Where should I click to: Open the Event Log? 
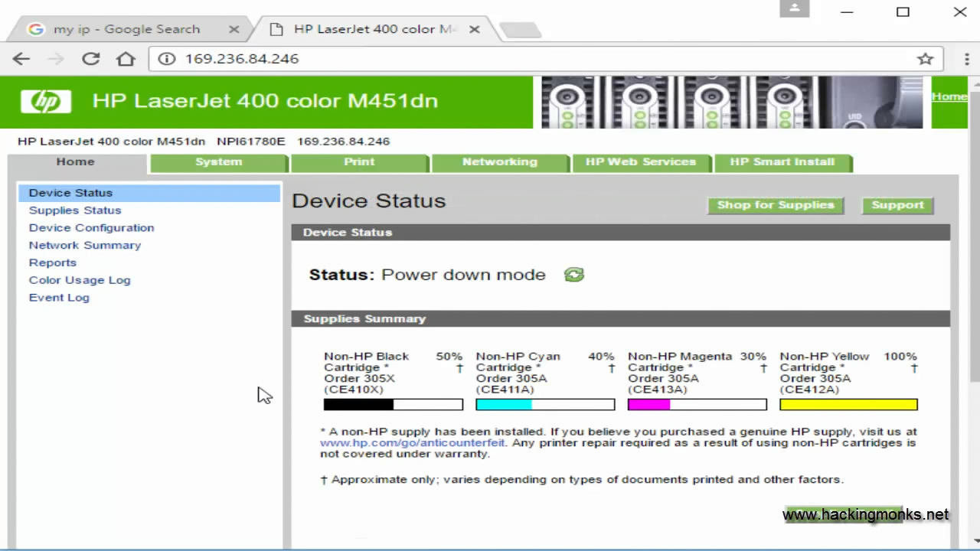point(59,298)
